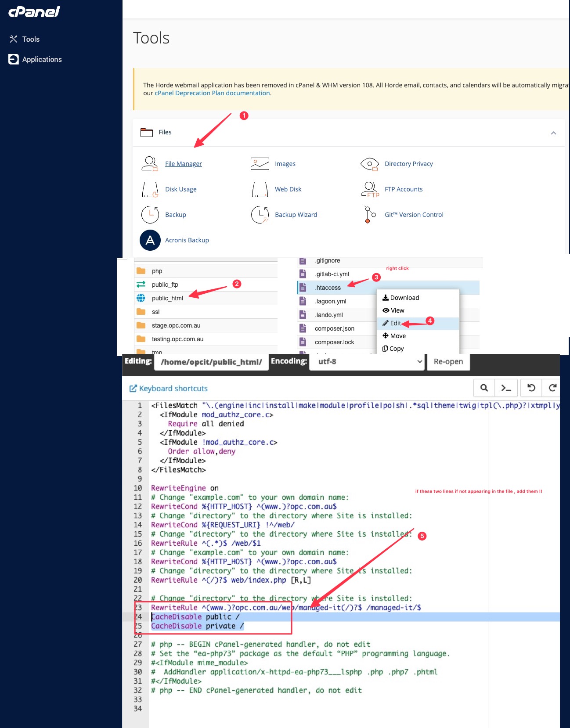The image size is (570, 728).
Task: Open Backup link
Action: [x=175, y=215]
